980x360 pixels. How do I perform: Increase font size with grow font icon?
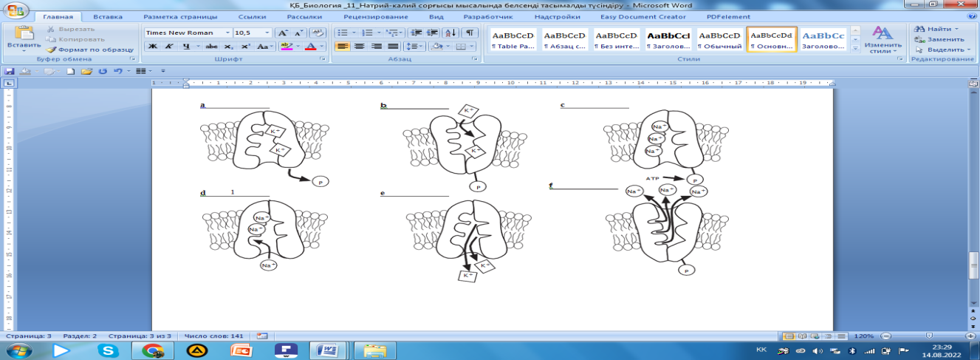pyautogui.click(x=283, y=33)
